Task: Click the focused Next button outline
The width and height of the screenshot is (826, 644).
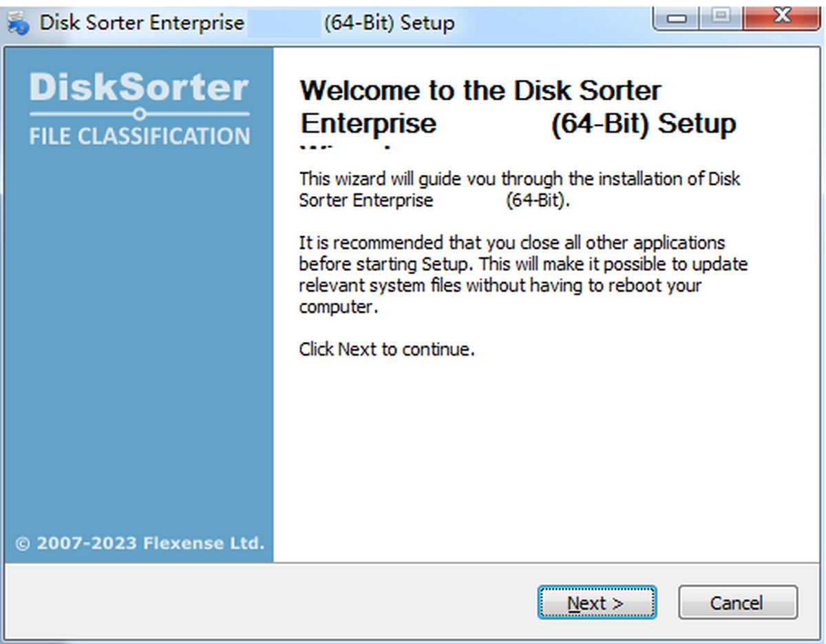Action: click(x=596, y=602)
